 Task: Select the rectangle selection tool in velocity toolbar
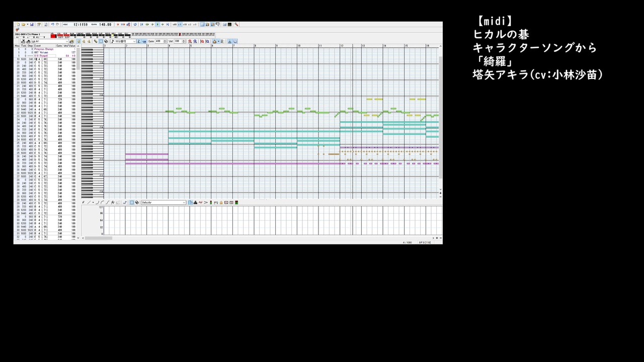click(x=132, y=203)
